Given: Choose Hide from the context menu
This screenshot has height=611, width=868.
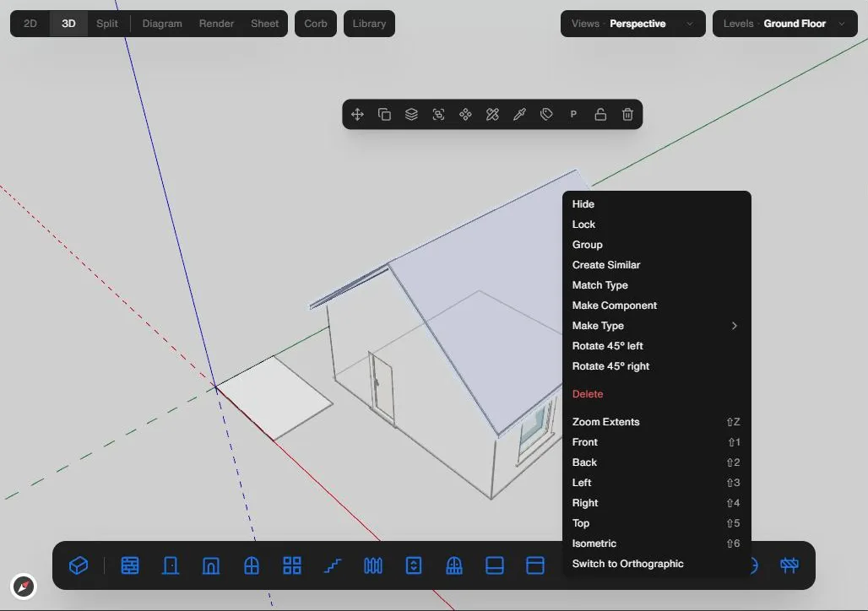Looking at the screenshot, I should click(x=657, y=204).
